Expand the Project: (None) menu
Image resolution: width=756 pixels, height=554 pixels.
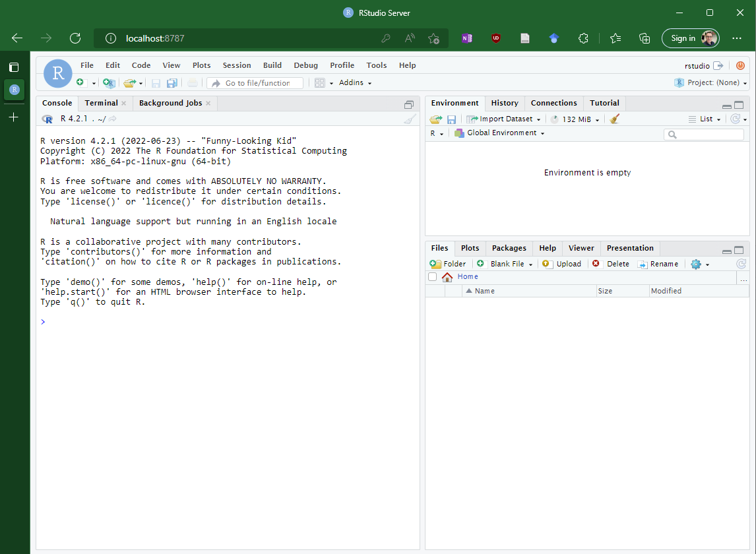point(711,83)
